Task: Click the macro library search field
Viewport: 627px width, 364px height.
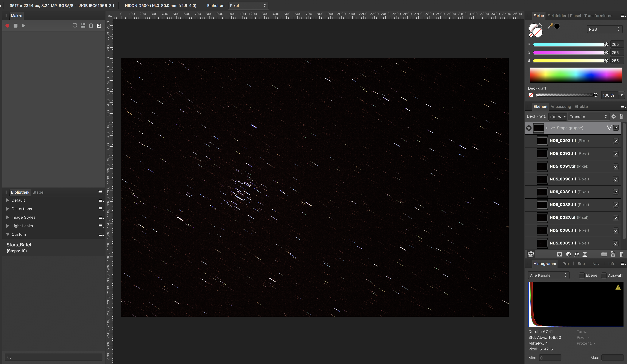Action: tap(54, 357)
